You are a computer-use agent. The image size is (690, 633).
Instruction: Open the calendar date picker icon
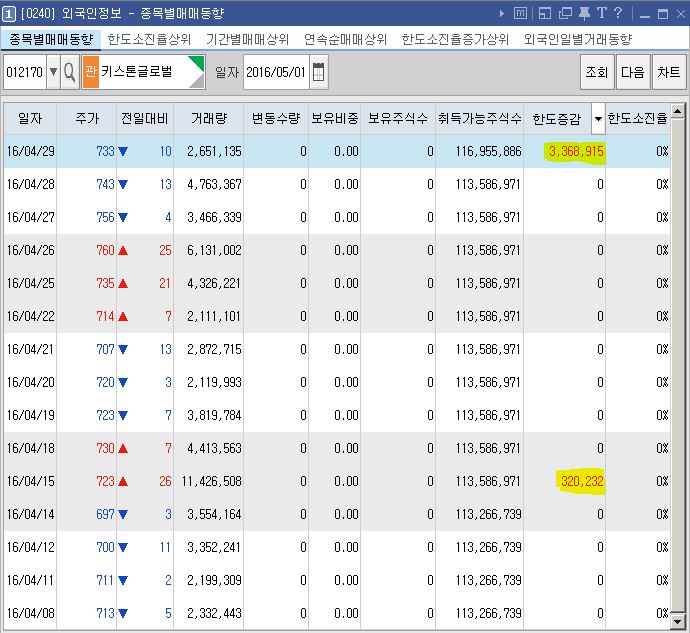coord(318,72)
